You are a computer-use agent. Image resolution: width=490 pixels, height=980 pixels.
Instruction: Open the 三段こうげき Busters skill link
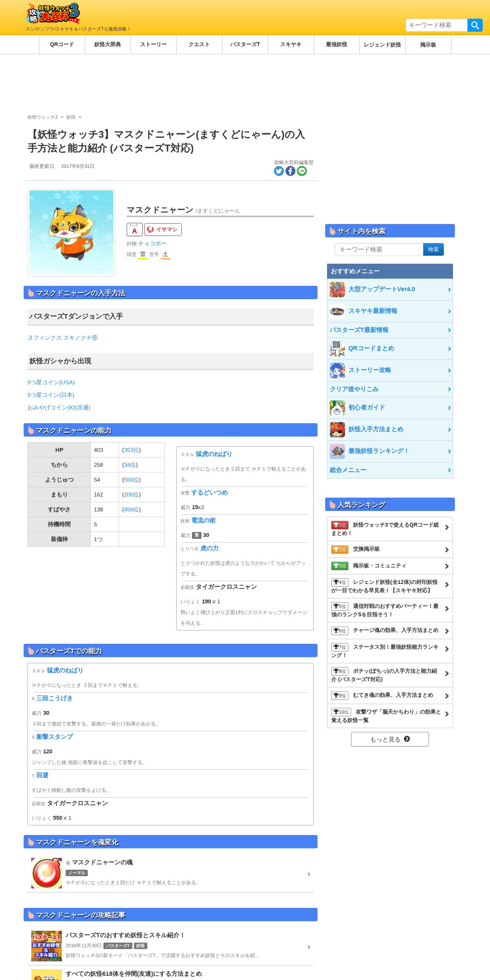point(55,698)
